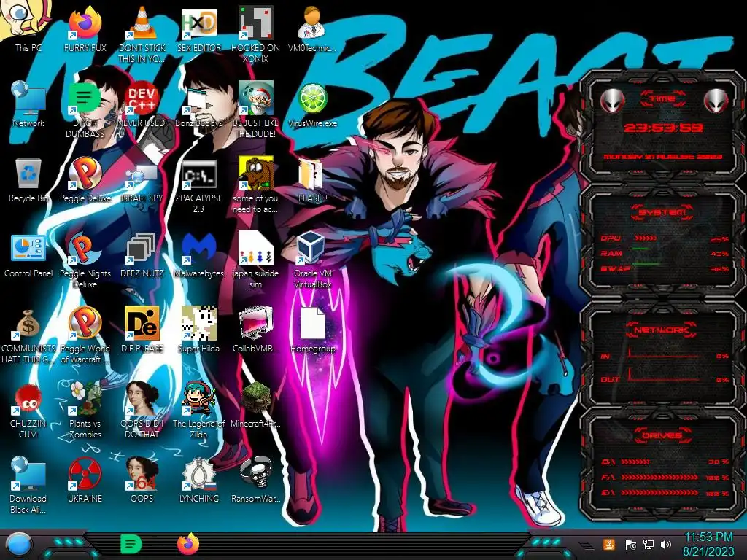Open The Legend of Zilda shortcut
The width and height of the screenshot is (747, 560).
(x=198, y=410)
